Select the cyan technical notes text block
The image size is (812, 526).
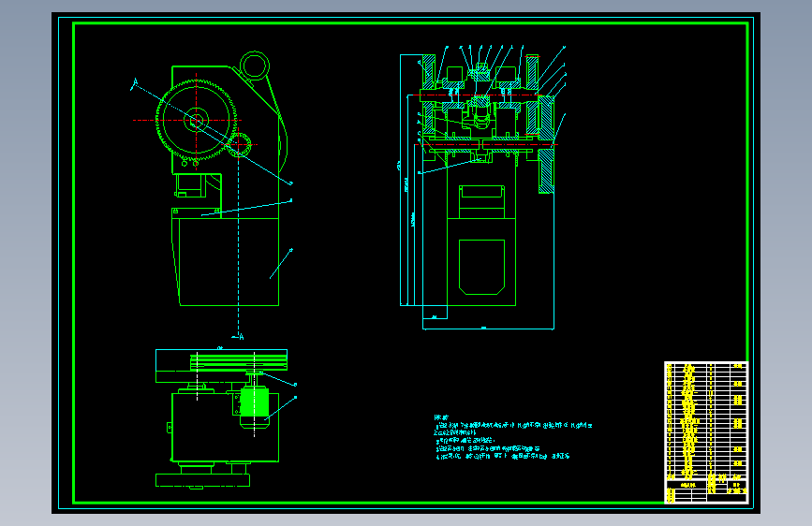tap(512, 437)
